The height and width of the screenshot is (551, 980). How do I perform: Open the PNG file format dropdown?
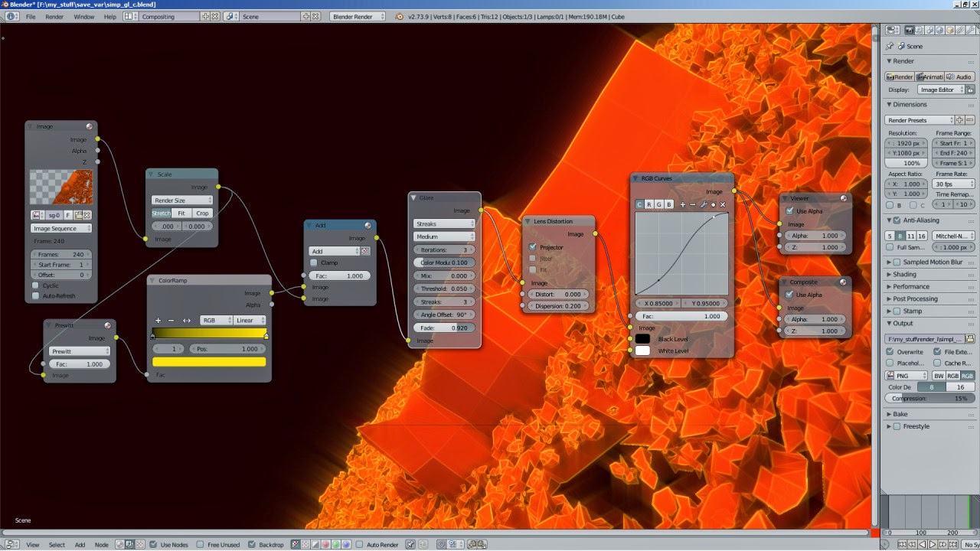906,376
